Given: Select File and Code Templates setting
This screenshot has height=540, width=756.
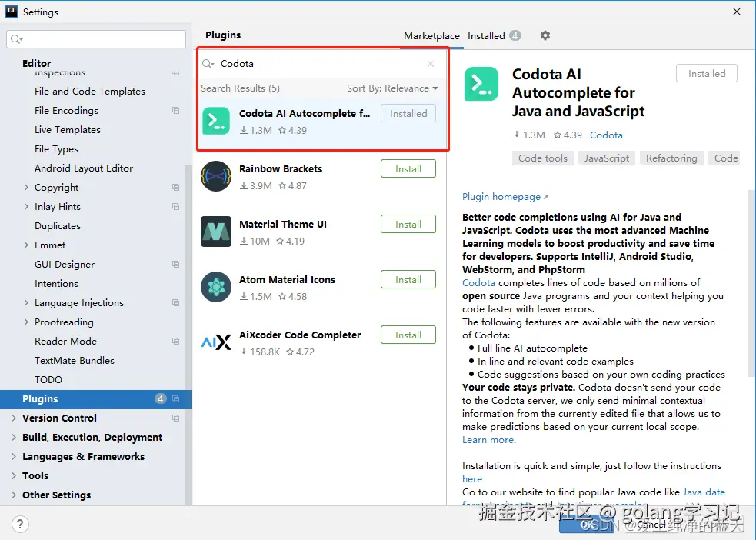Looking at the screenshot, I should point(90,91).
